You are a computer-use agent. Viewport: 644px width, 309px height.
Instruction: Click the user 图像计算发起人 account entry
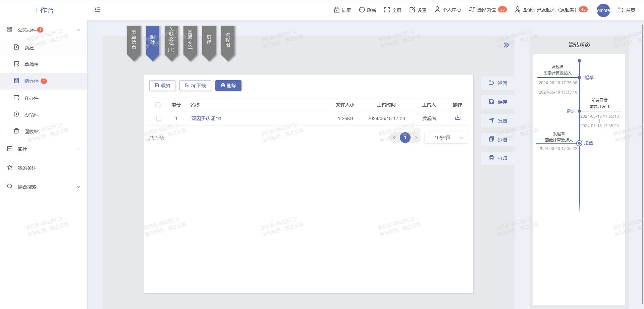[x=551, y=10]
